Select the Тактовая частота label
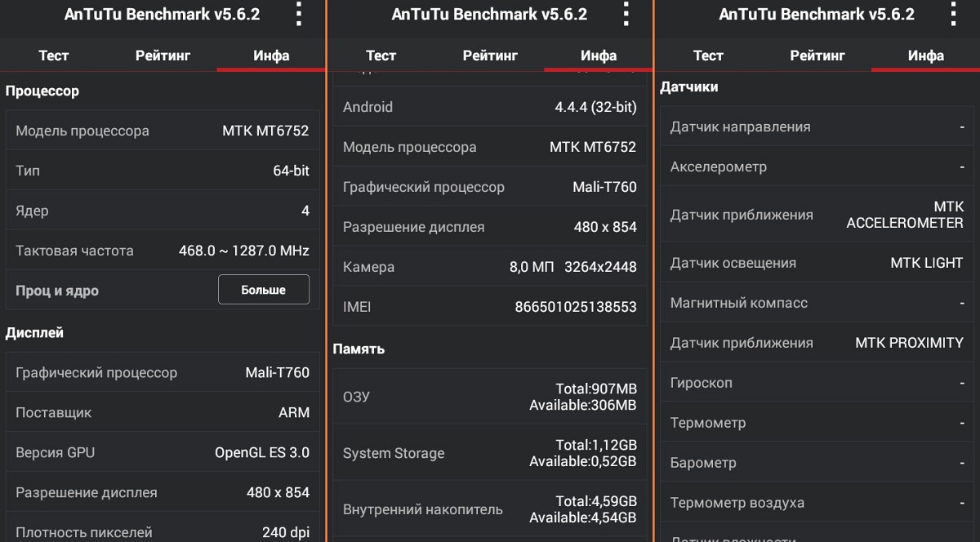 (x=74, y=251)
